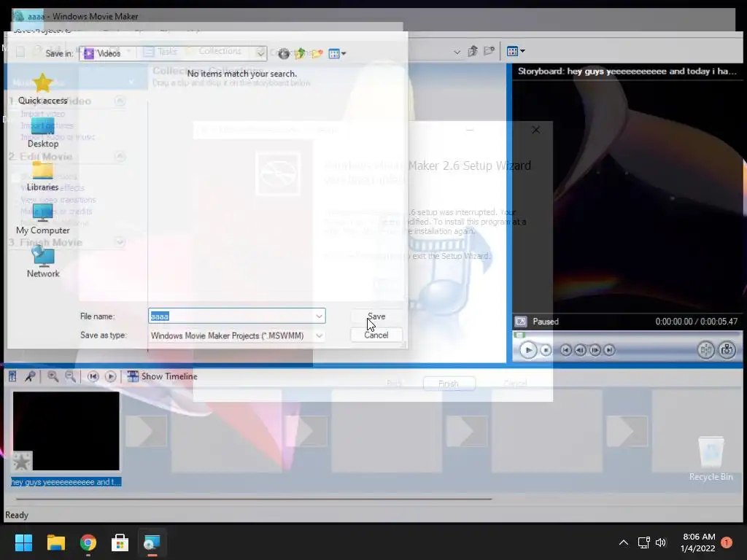
Task: Click the fourth transition cell in storyboard
Action: [x=627, y=431]
